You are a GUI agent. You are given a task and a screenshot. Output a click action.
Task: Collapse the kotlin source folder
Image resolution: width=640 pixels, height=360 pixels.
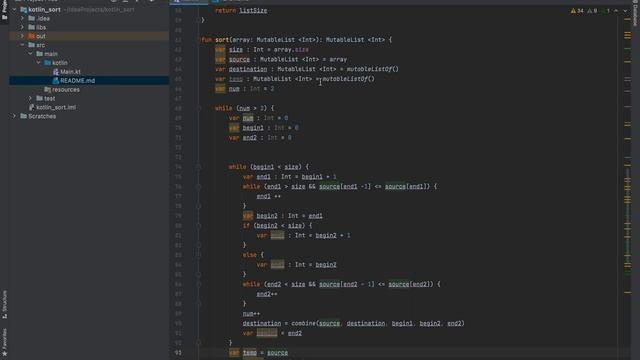tap(39, 63)
